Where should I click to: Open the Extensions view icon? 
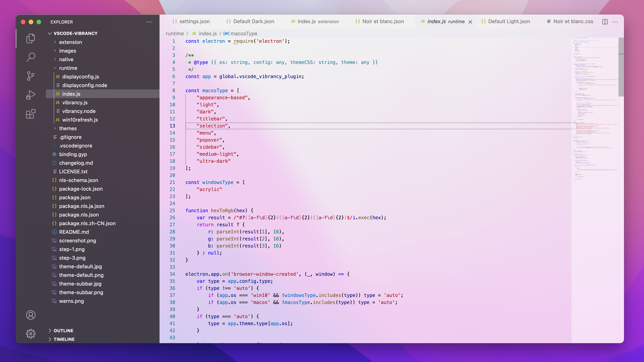pyautogui.click(x=31, y=114)
